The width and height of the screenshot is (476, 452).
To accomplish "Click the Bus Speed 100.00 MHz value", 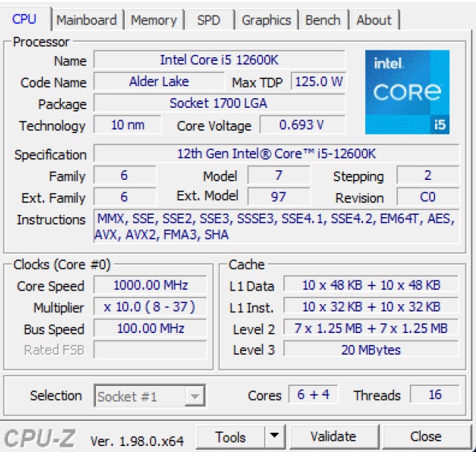I will (x=150, y=329).
